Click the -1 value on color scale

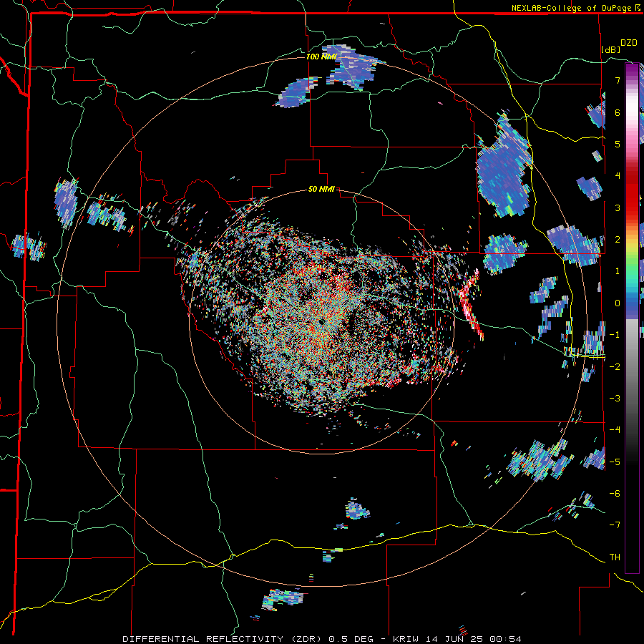615,335
